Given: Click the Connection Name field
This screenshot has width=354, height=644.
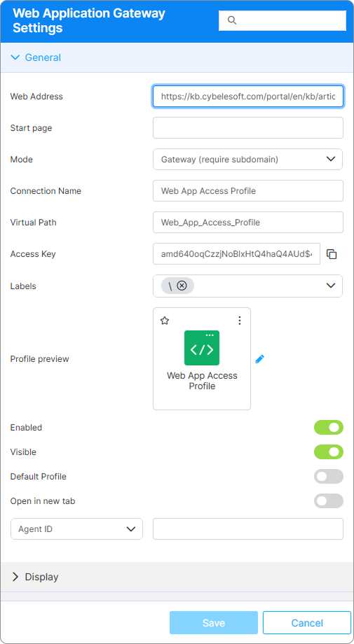Looking at the screenshot, I should tap(248, 191).
